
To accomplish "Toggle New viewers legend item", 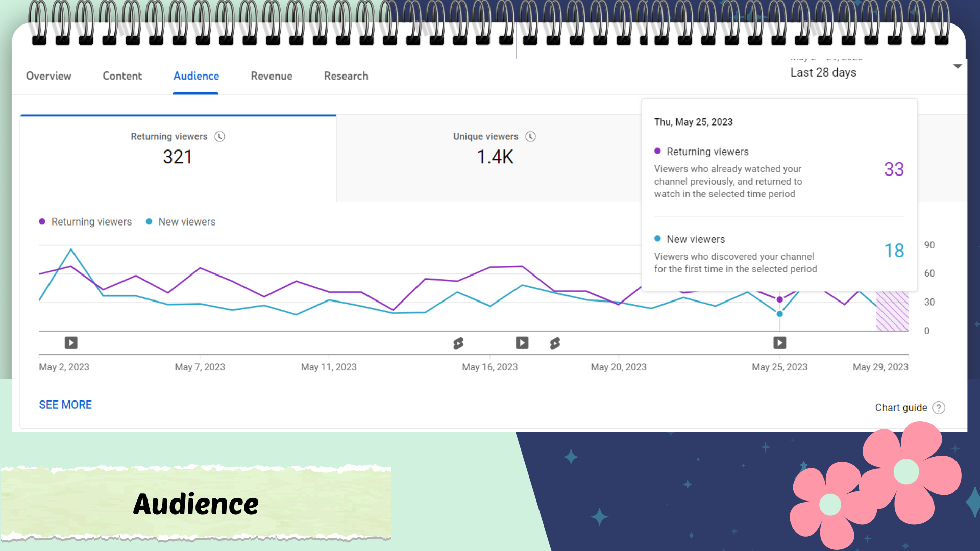I will (181, 222).
